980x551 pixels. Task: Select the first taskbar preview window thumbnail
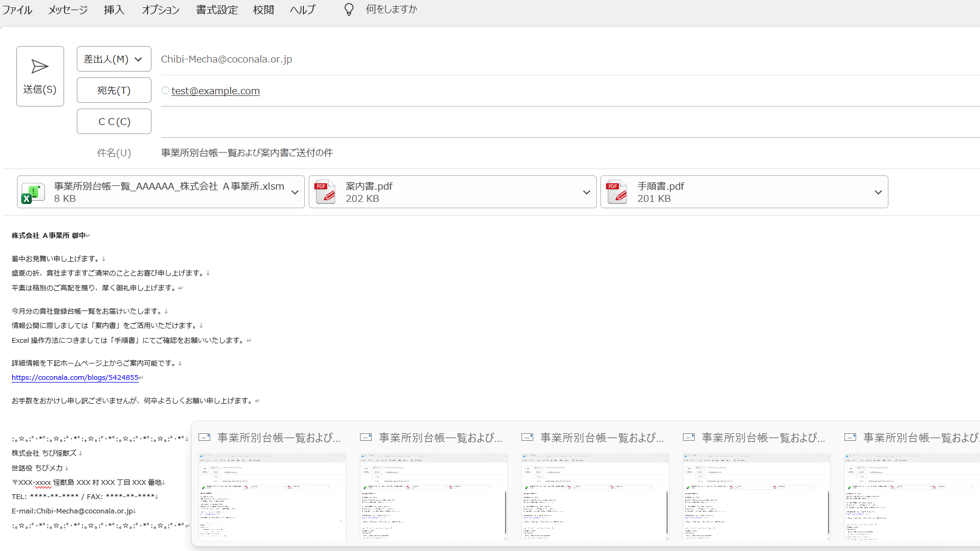272,496
